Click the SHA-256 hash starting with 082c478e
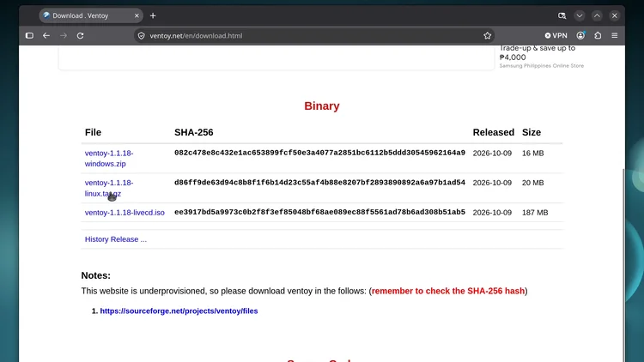This screenshot has height=362, width=644. (319, 153)
